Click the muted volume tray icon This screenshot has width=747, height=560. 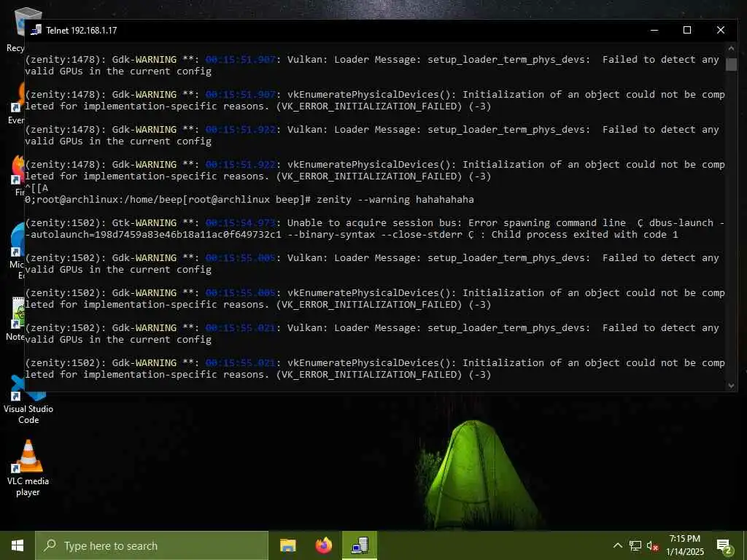point(652,546)
